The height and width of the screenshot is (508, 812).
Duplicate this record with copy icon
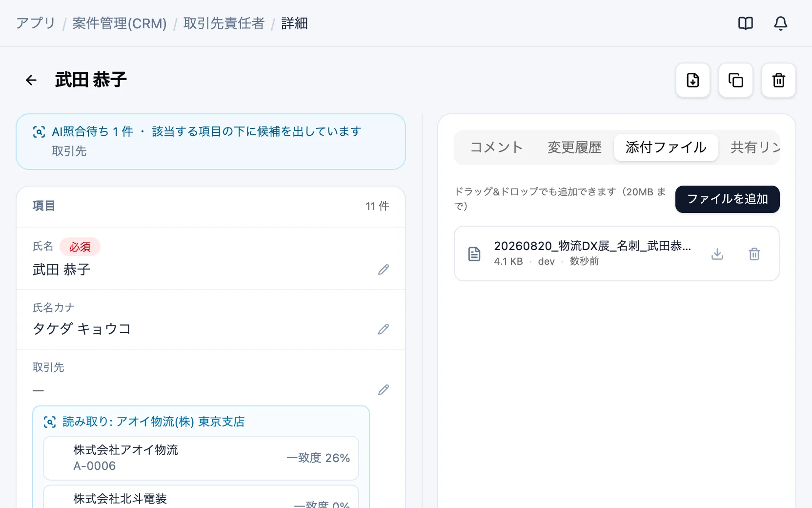click(x=736, y=80)
